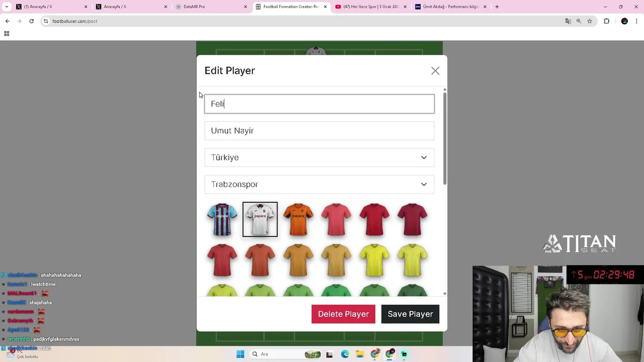Pick the second-row red jersey

click(x=222, y=260)
